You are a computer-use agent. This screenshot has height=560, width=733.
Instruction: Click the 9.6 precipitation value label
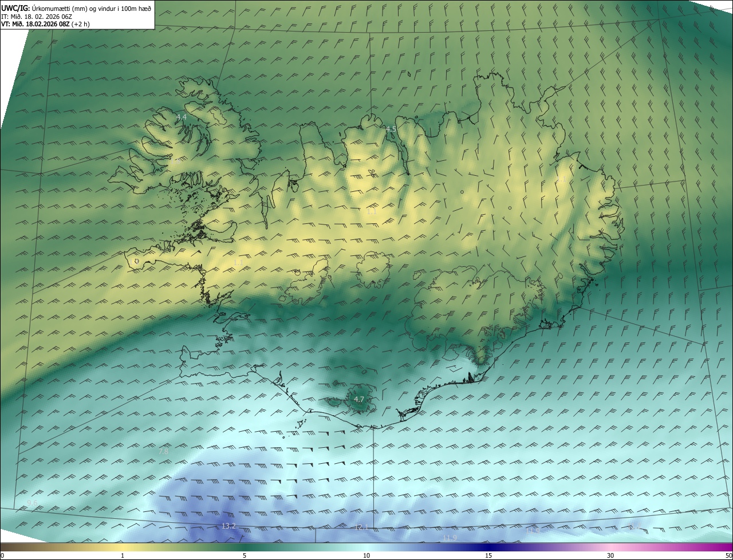(x=32, y=503)
